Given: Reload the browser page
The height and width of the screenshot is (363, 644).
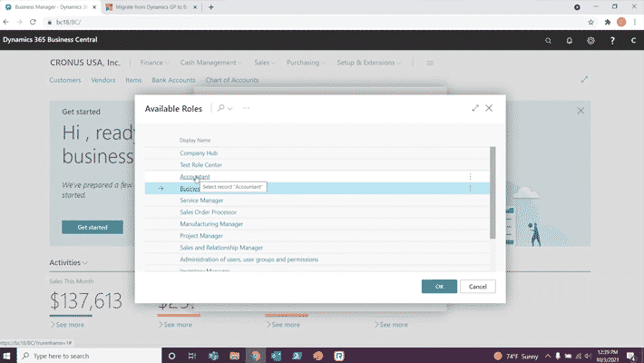Looking at the screenshot, I should (x=33, y=22).
